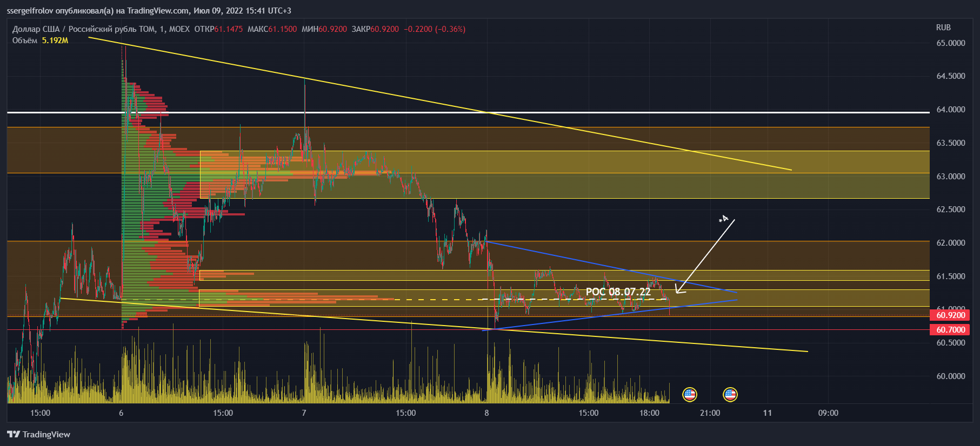Open the RUB currency selector

[x=943, y=28]
